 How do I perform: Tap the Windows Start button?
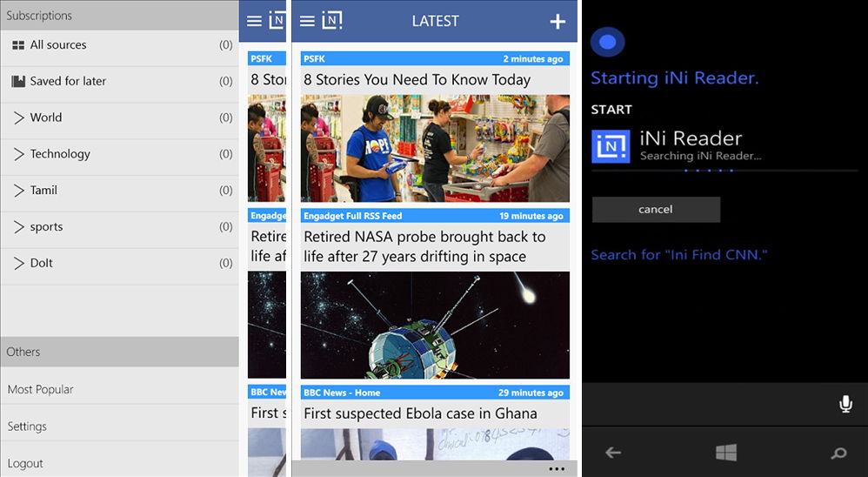[725, 452]
